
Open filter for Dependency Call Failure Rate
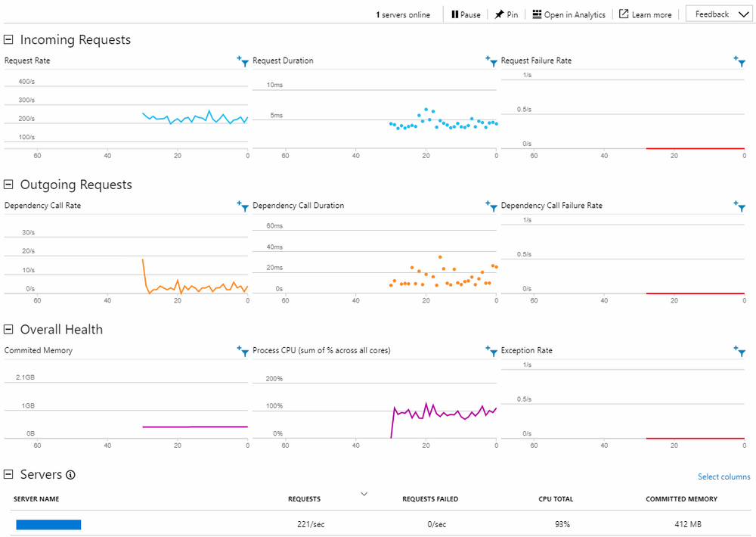(739, 206)
